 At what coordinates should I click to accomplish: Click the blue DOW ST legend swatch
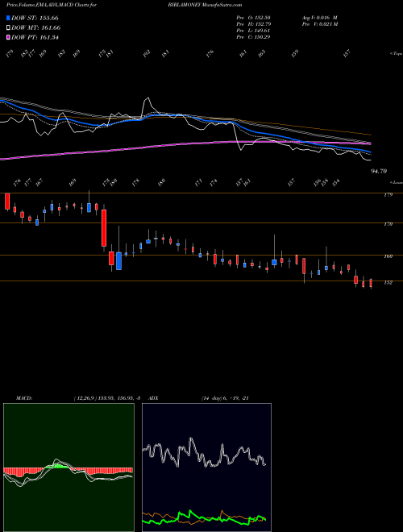tap(8, 18)
